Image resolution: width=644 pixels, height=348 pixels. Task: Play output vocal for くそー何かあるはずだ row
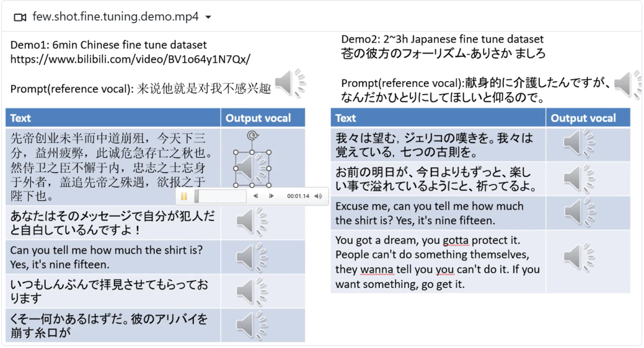[x=252, y=325]
